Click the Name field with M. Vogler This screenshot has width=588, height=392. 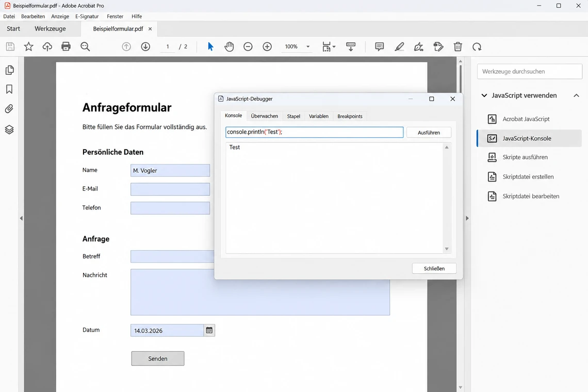(x=170, y=170)
